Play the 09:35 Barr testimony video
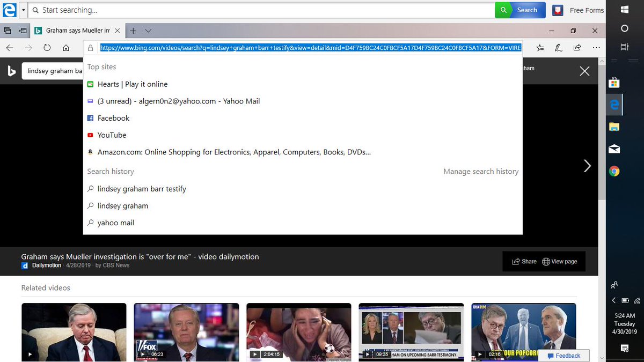Image resolution: width=644 pixels, height=362 pixels. (411, 332)
